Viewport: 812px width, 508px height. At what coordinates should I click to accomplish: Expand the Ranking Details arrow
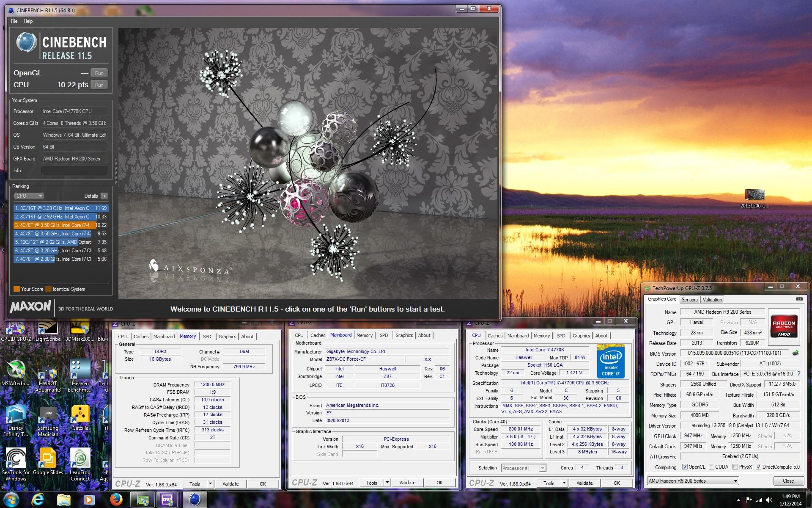click(x=104, y=196)
